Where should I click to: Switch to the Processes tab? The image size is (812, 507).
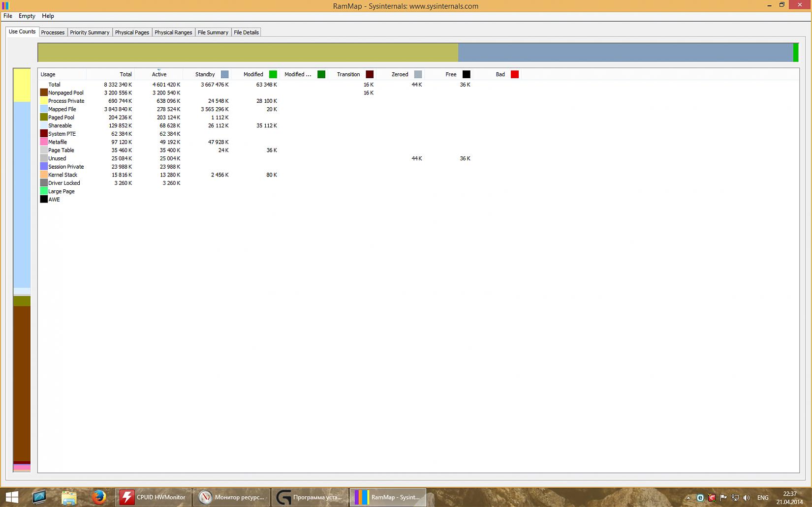53,32
